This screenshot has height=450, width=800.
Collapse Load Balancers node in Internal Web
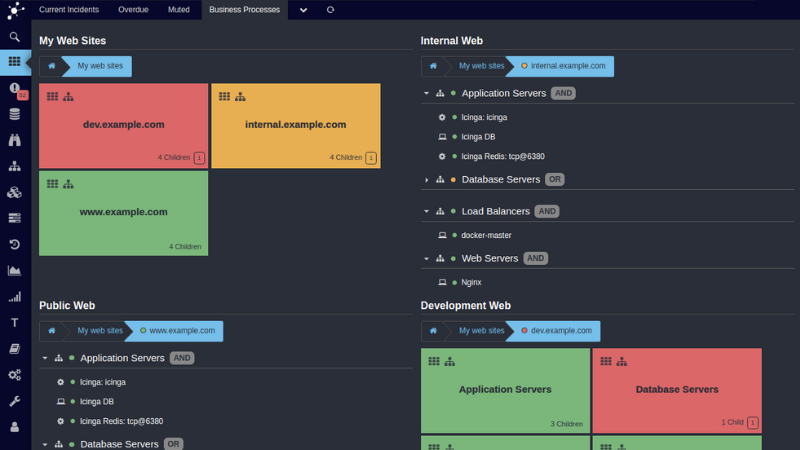pos(427,212)
